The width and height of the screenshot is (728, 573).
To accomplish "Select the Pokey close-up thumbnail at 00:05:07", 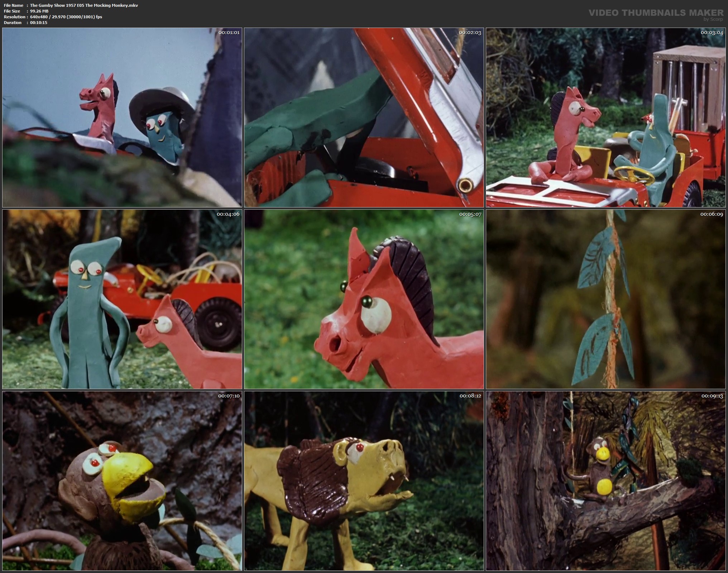I will (x=364, y=299).
